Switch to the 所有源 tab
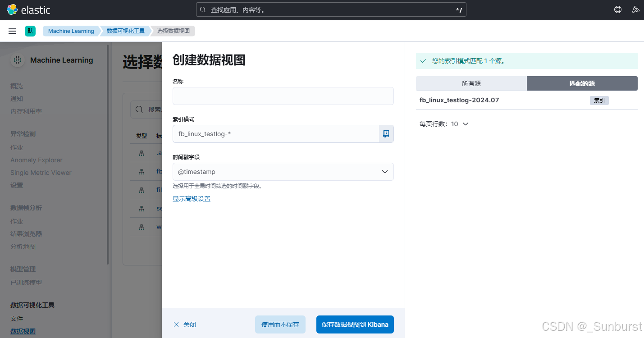 pyautogui.click(x=471, y=83)
